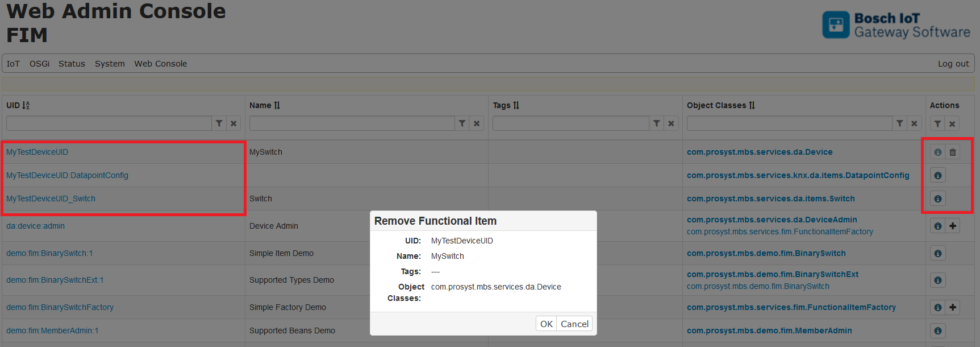Viewport: 980px width, 347px height.
Task: Open demo:fim:MemberAdmin:1 link
Action: point(52,331)
